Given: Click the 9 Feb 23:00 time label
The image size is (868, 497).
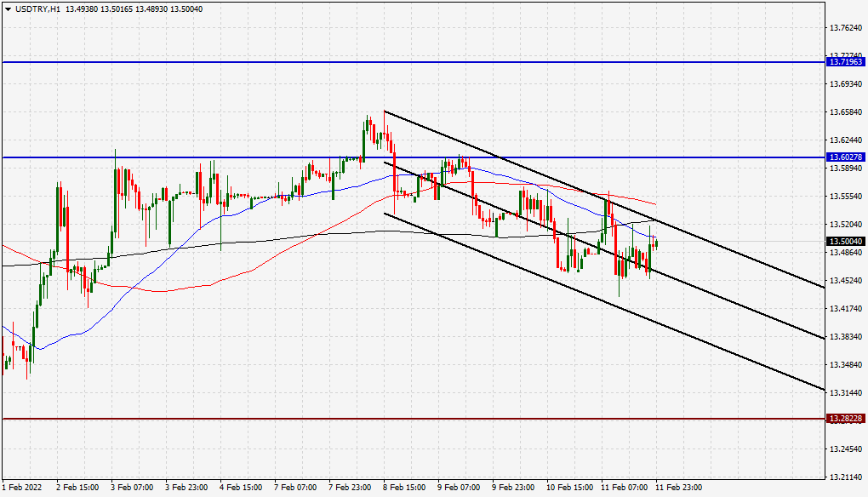Looking at the screenshot, I should tap(514, 487).
